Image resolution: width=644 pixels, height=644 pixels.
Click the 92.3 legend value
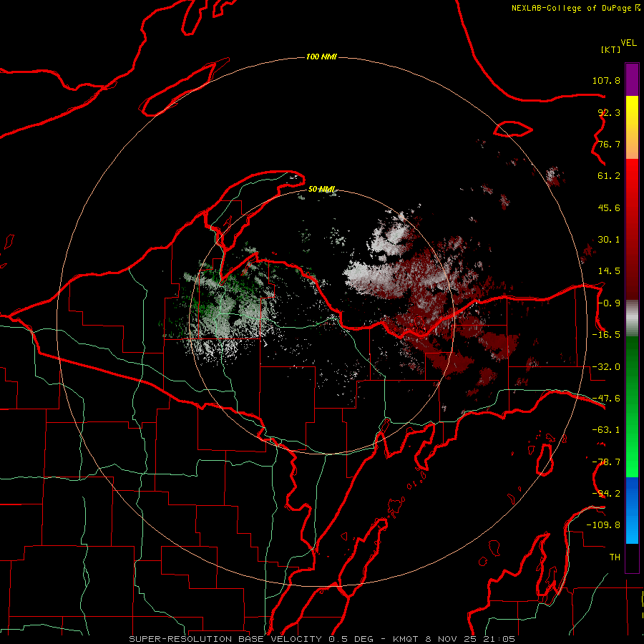(x=609, y=112)
